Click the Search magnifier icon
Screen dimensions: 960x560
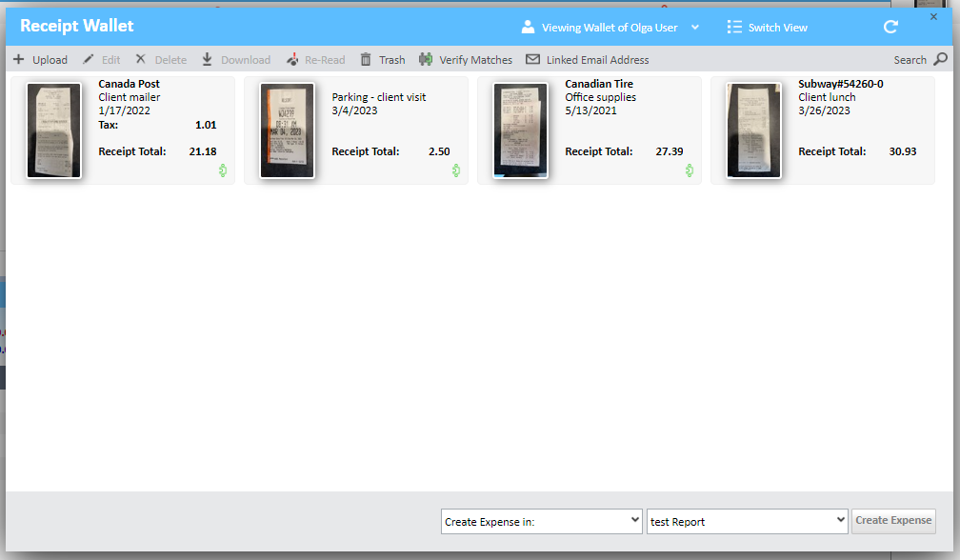pos(940,60)
